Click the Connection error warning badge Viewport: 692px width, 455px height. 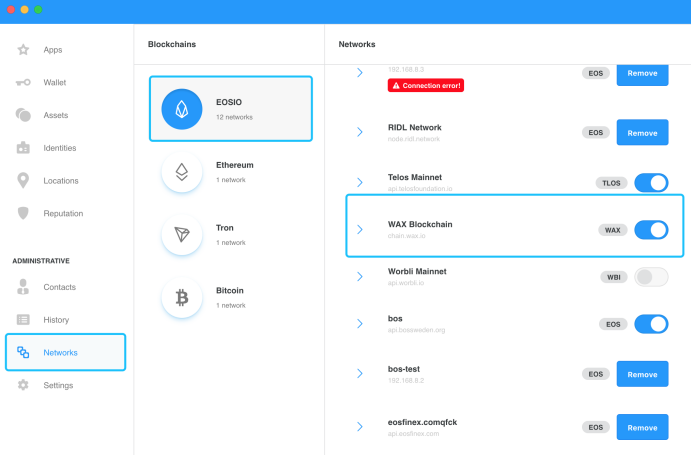(x=426, y=86)
